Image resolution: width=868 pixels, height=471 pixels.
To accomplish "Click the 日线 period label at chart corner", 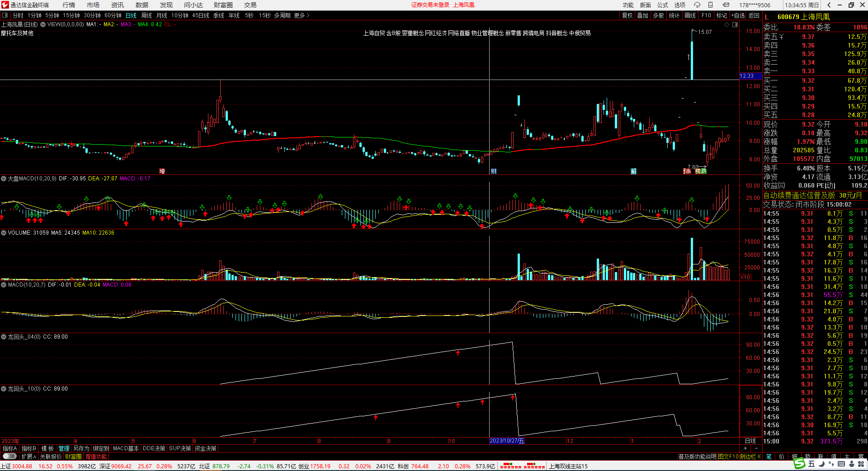I will coord(750,441).
